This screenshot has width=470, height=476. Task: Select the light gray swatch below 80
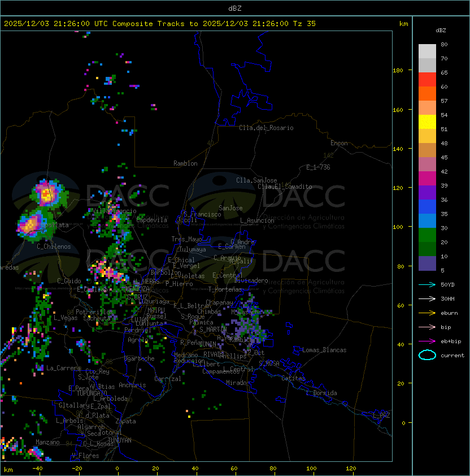coord(427,51)
